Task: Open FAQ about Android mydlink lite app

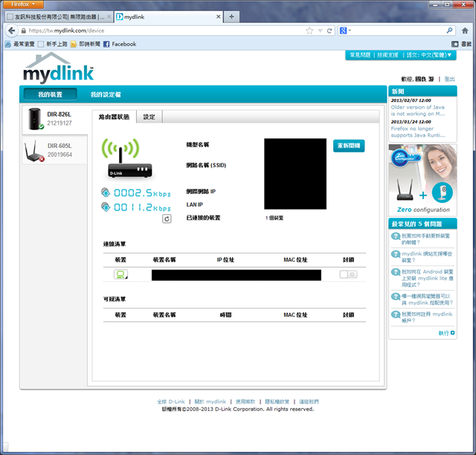Action: click(427, 278)
